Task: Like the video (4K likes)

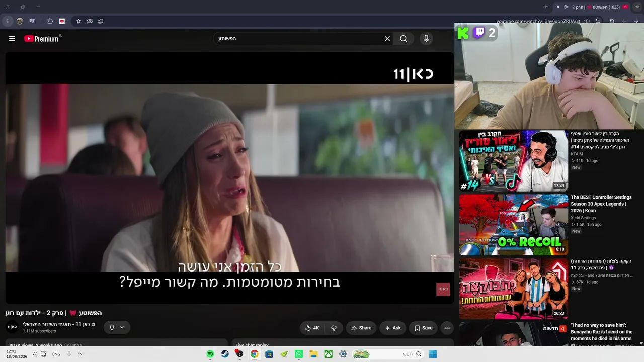Action: coord(312,328)
